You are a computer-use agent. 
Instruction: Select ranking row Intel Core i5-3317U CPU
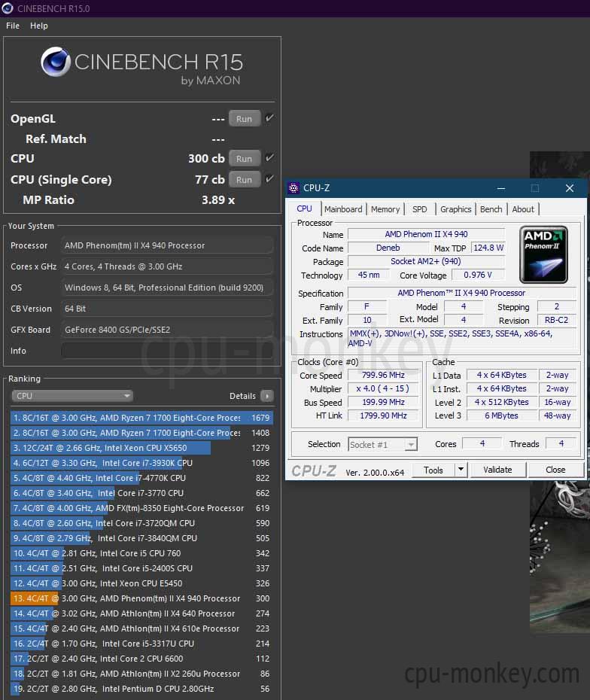click(141, 644)
